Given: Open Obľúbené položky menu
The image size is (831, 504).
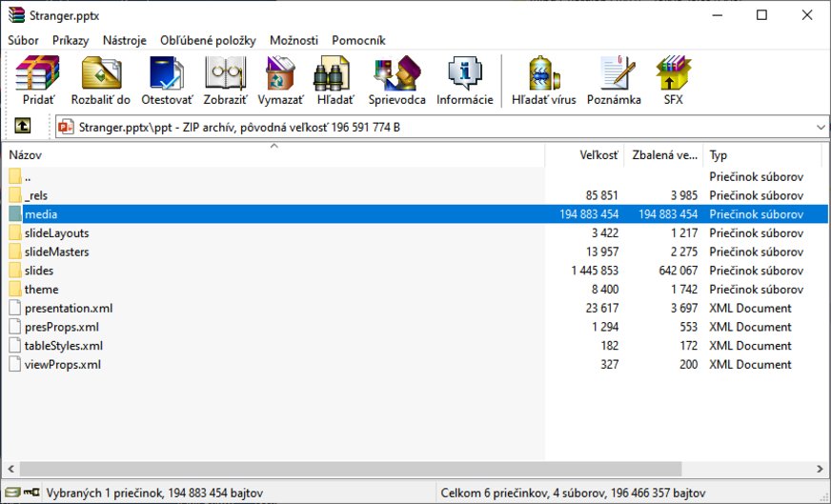Looking at the screenshot, I should click(x=208, y=40).
